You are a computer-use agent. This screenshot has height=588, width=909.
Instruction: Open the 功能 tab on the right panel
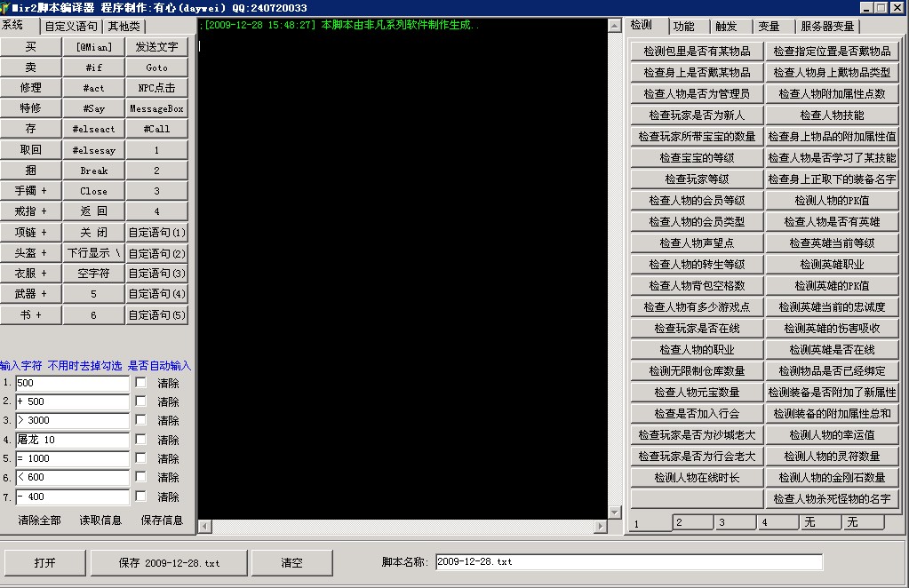[686, 26]
